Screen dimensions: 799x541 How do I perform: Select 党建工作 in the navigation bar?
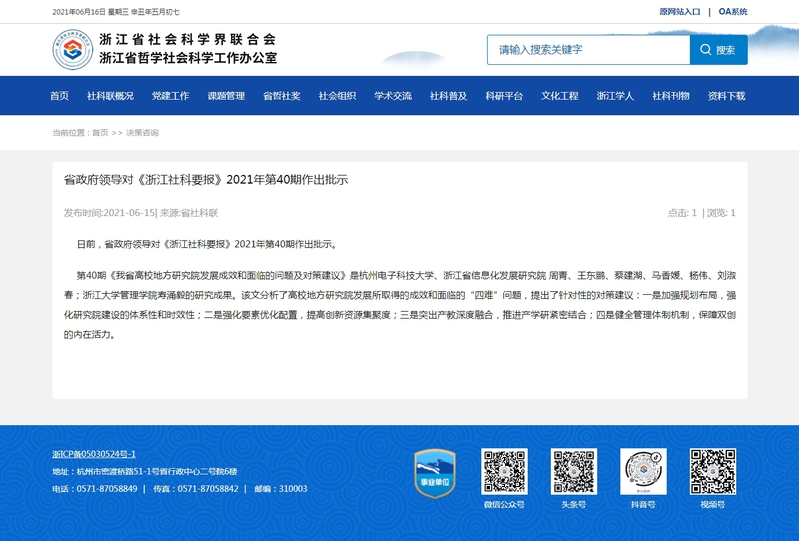point(171,96)
